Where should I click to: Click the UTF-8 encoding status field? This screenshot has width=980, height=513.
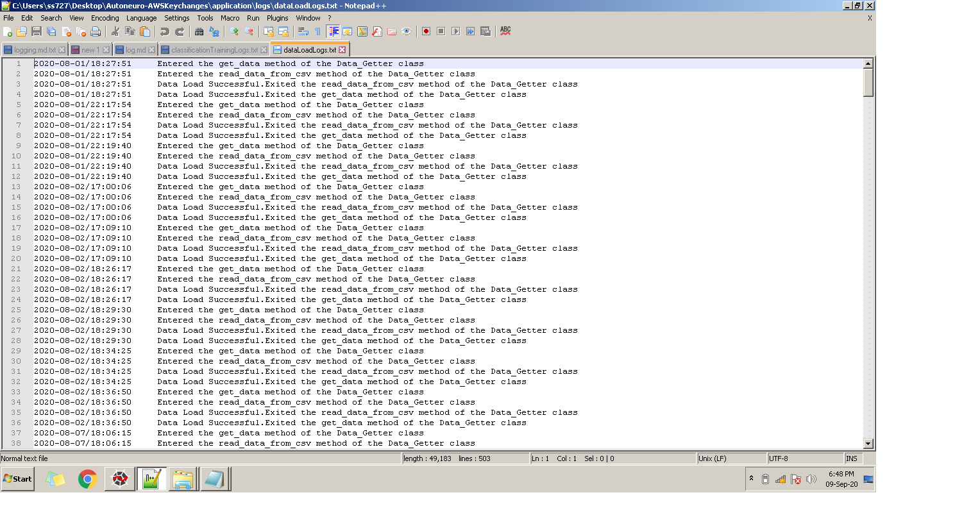click(x=806, y=458)
